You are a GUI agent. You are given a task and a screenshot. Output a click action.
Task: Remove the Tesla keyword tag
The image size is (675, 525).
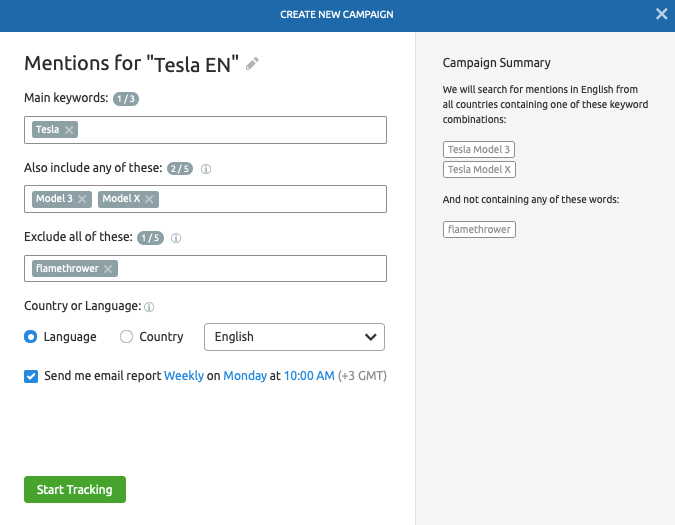[69, 130]
